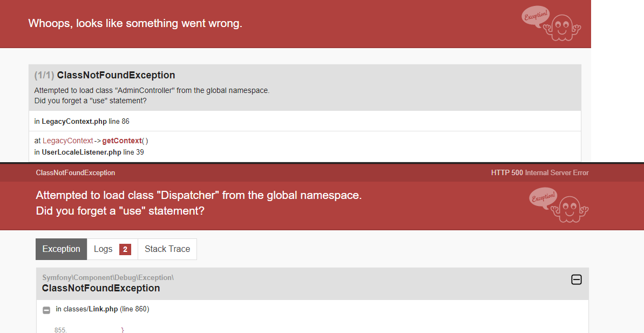Click the AdminController error description text

click(152, 95)
